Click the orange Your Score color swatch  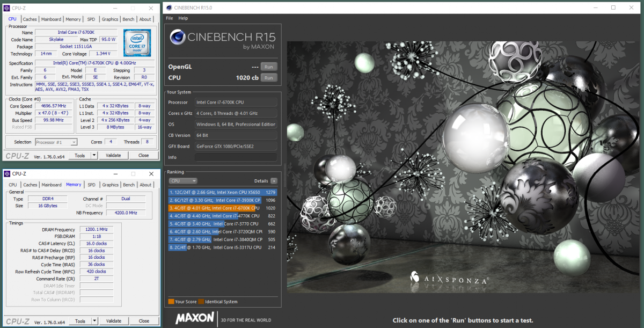[x=171, y=302]
